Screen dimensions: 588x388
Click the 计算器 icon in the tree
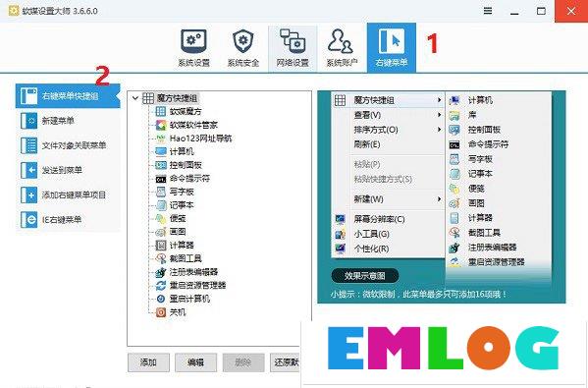click(161, 246)
